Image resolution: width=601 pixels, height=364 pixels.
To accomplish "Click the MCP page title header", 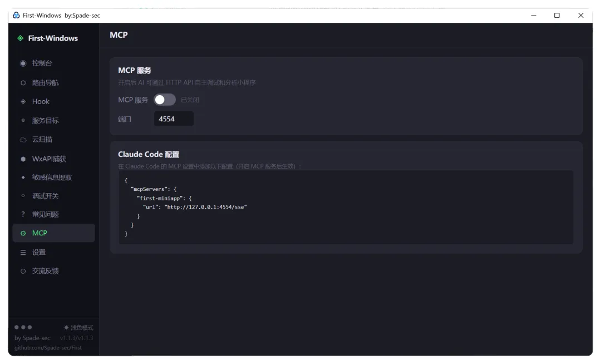I will click(119, 35).
